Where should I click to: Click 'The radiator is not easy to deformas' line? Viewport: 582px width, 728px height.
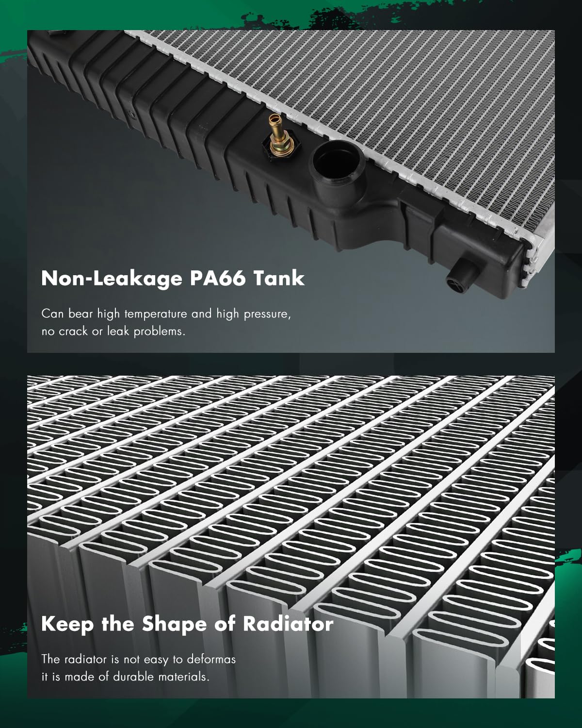point(139,659)
